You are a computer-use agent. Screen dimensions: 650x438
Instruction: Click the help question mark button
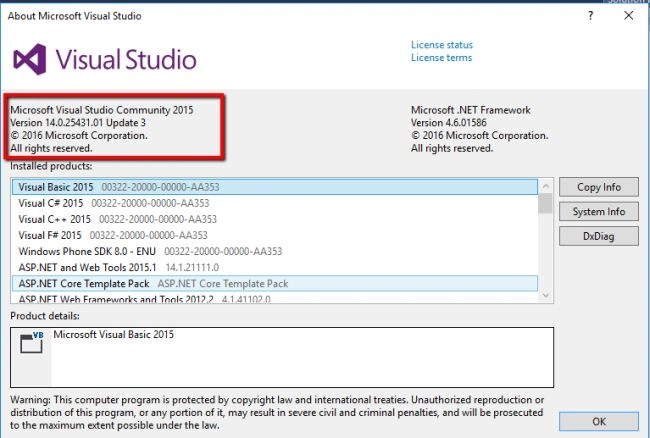click(x=591, y=16)
